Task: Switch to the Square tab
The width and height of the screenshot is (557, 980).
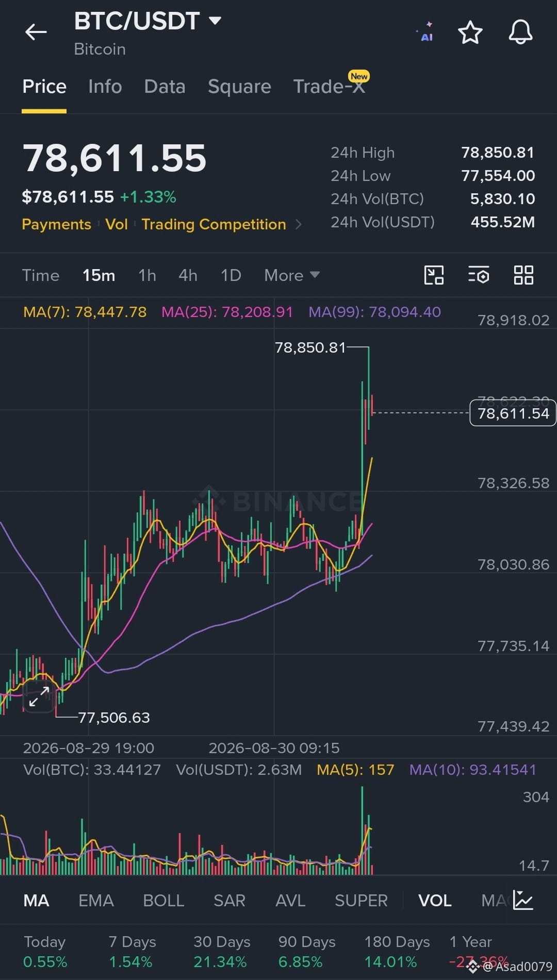Action: click(239, 87)
